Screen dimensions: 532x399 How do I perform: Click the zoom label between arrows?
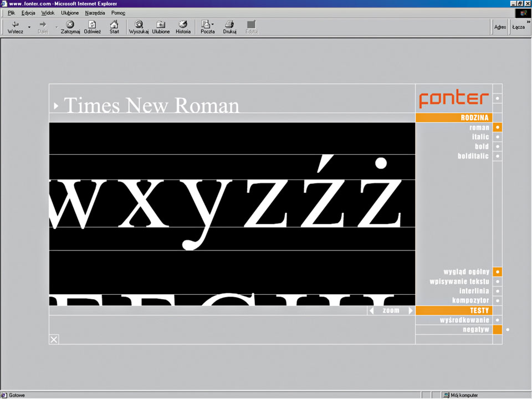point(391,310)
